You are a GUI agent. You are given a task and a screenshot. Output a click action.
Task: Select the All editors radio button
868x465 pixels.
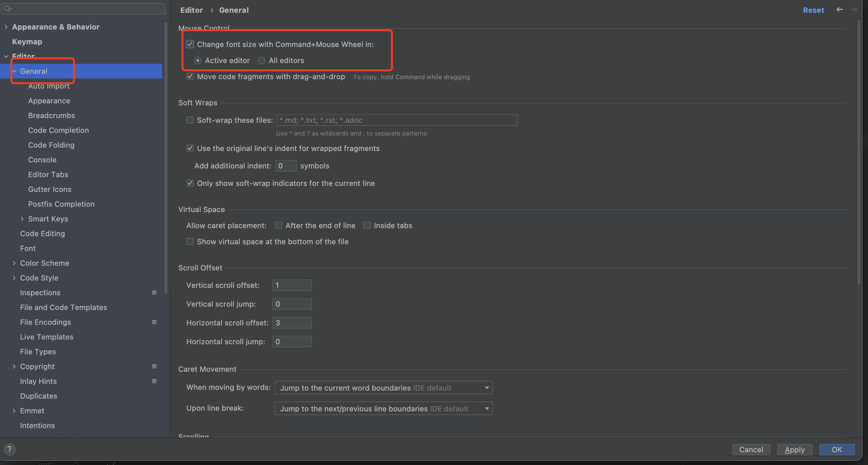tap(261, 60)
